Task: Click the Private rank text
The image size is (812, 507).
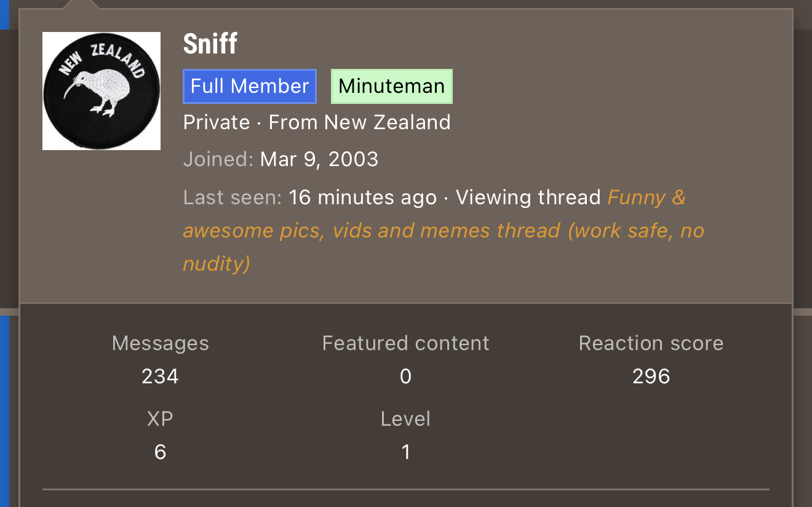Action: [x=217, y=122]
